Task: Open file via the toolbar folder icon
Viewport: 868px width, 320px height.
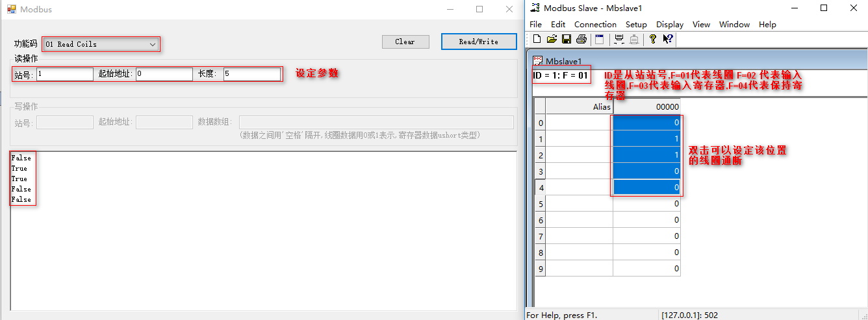Action: point(552,39)
